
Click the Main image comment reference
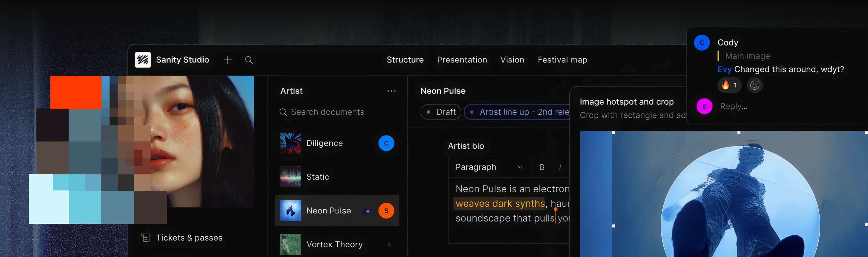click(x=747, y=56)
